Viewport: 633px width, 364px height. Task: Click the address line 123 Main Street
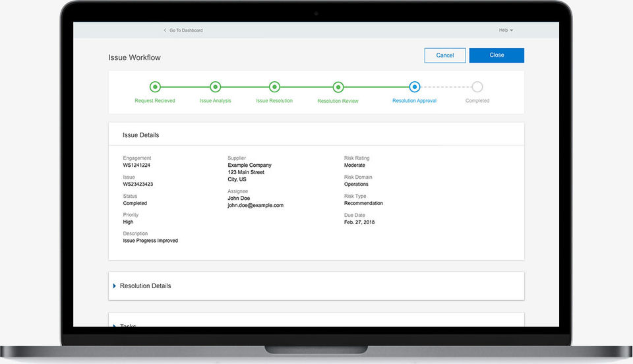pos(246,172)
